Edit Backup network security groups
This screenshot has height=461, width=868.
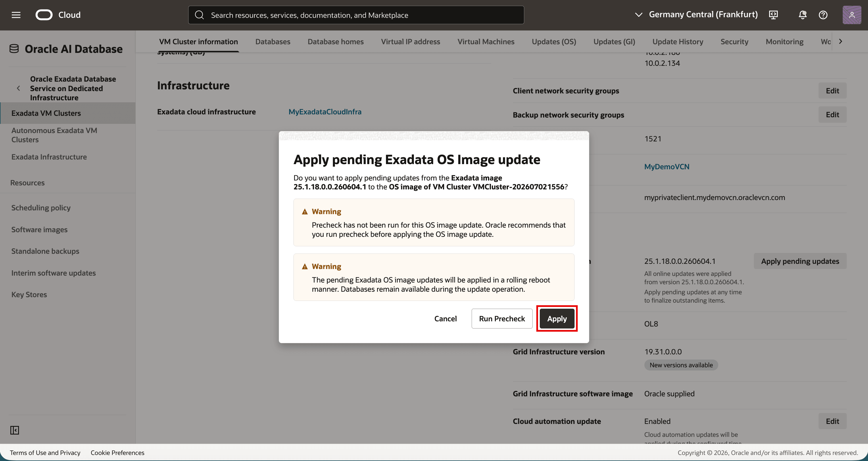832,115
